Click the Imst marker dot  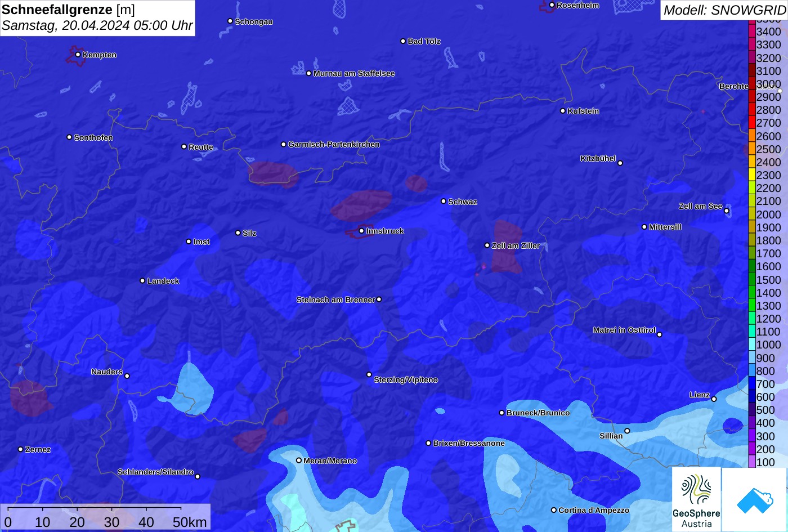point(189,242)
